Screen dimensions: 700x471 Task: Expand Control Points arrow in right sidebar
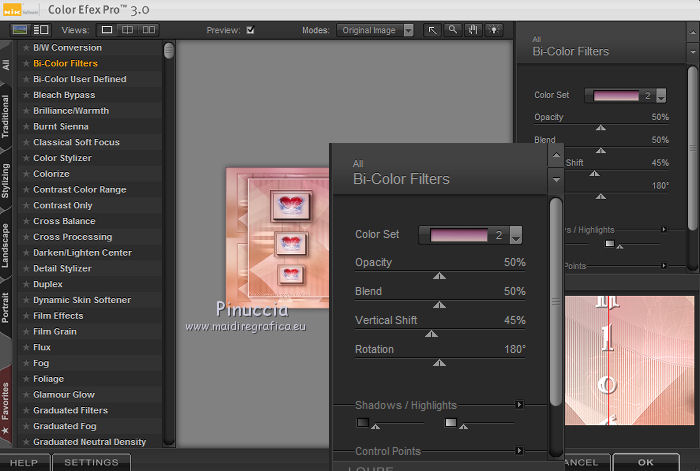point(664,266)
